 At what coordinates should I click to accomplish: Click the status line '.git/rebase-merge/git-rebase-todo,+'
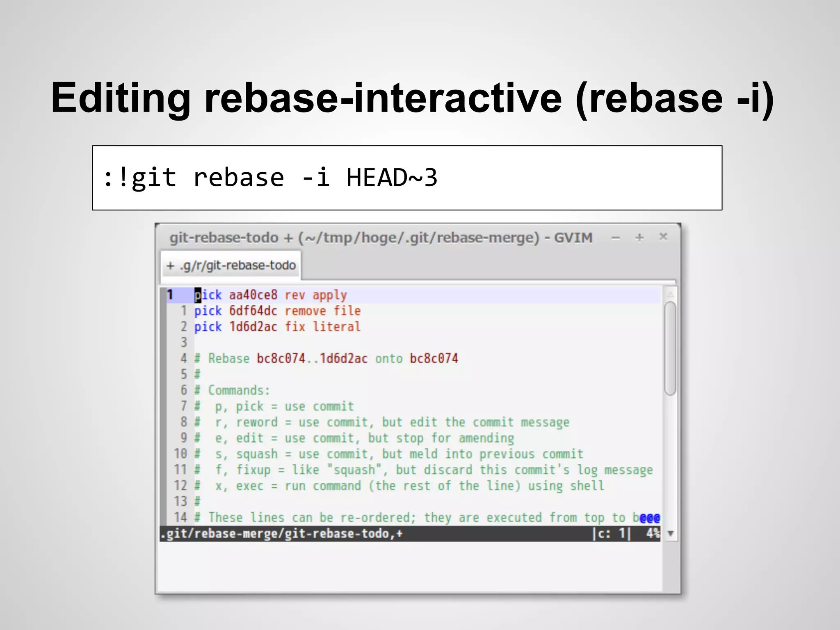pyautogui.click(x=282, y=534)
